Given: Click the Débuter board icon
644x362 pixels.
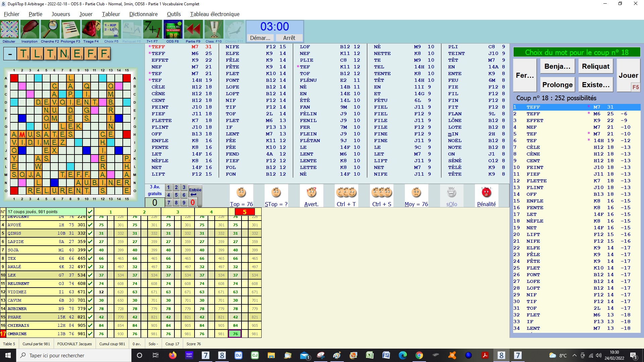Looking at the screenshot, I should pyautogui.click(x=9, y=30).
